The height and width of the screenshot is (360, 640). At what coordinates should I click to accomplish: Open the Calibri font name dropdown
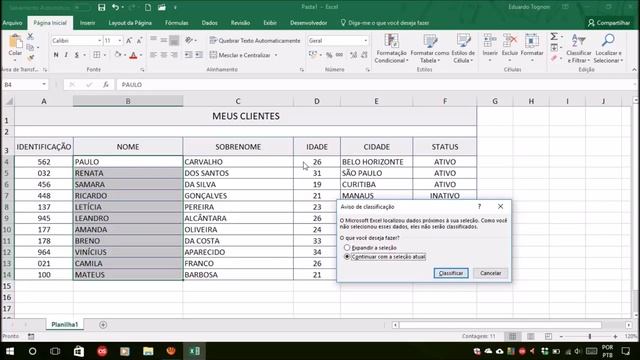[x=99, y=40]
